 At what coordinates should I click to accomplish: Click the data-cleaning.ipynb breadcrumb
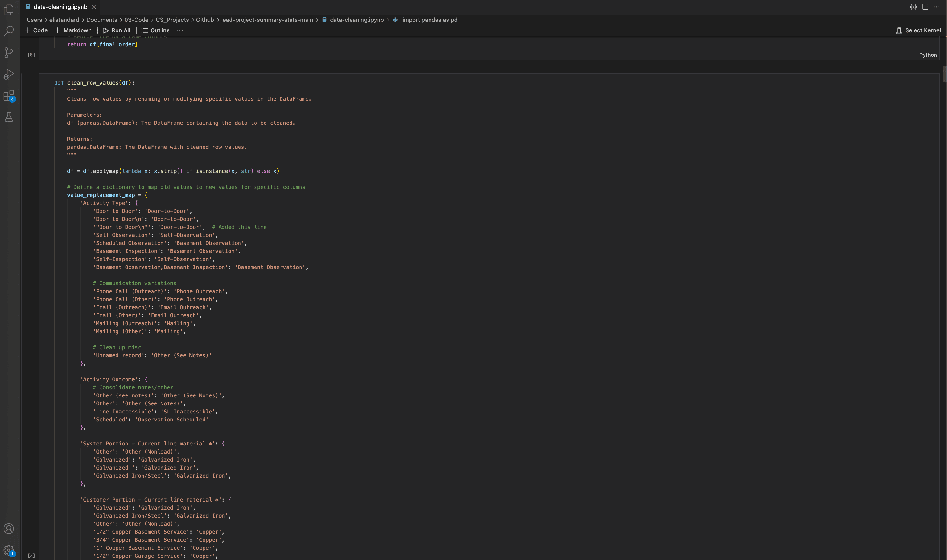(353, 20)
